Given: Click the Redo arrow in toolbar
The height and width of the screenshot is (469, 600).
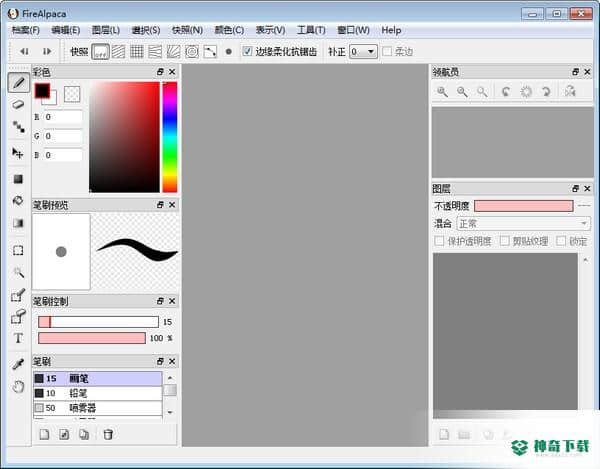Looking at the screenshot, I should coord(47,51).
